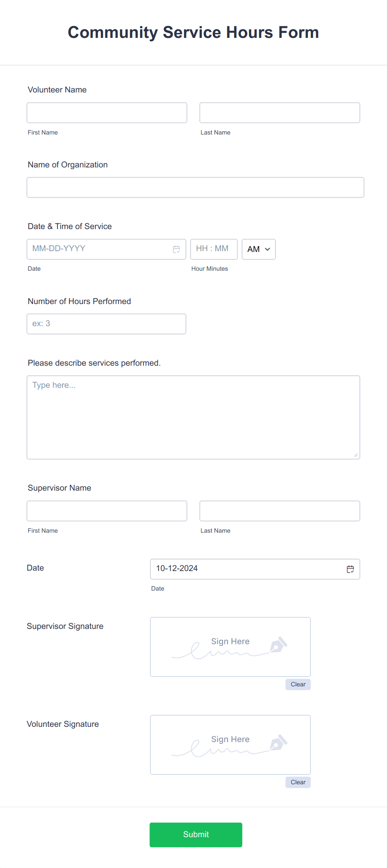Viewport: 387px width, 868px height.
Task: Select the Name of Organization field
Action: pos(195,187)
